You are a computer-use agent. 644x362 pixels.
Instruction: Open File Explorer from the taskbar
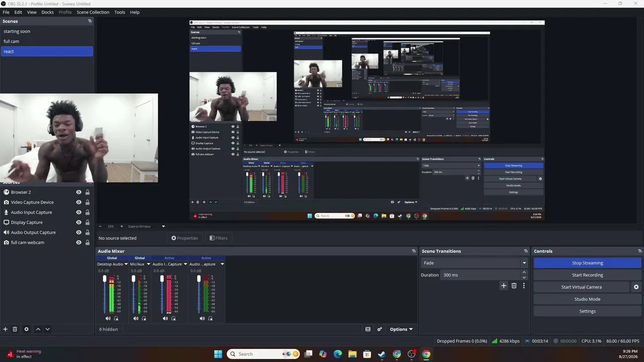point(352,354)
